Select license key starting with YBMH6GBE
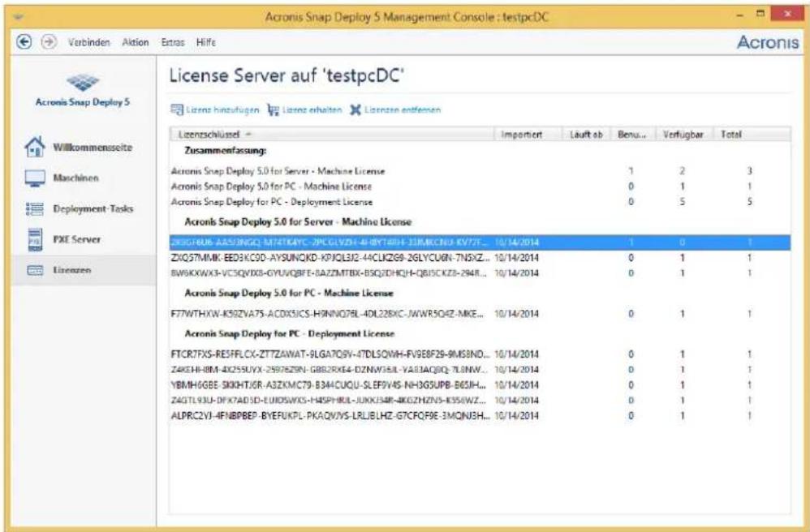 click(x=480, y=385)
